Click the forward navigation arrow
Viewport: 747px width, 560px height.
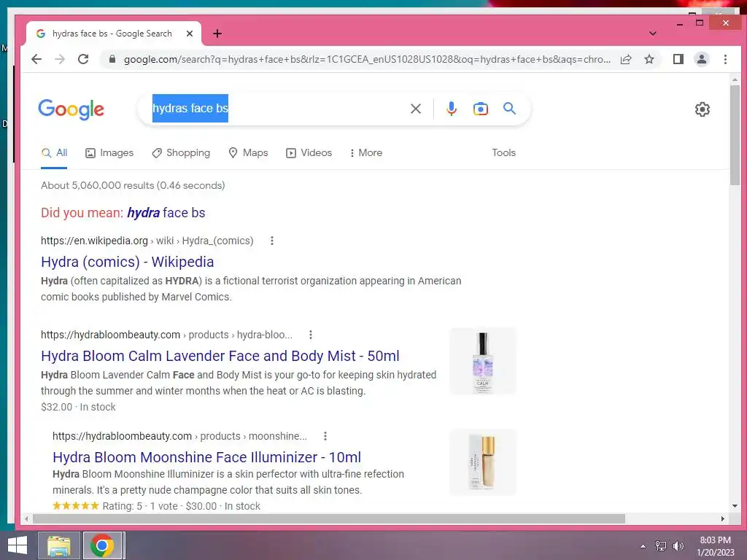click(x=60, y=59)
